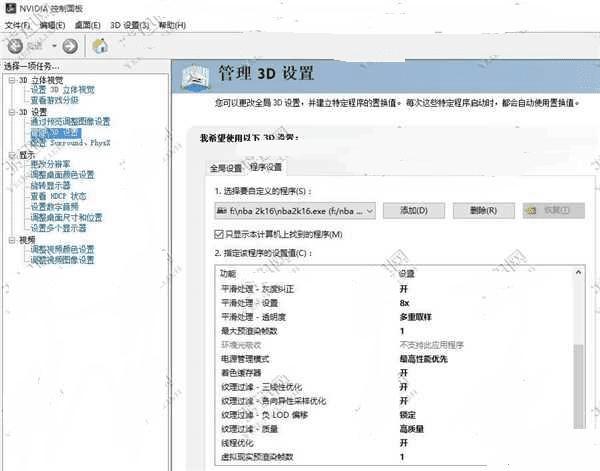Collapse the 3D 设置 tree node

[12, 112]
